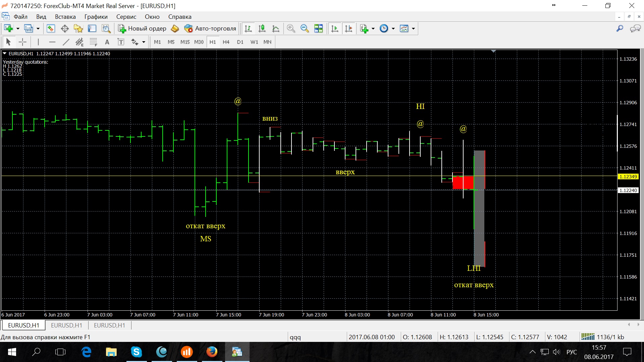Open the Market Watch window icon
The image size is (644, 362).
[51, 28]
